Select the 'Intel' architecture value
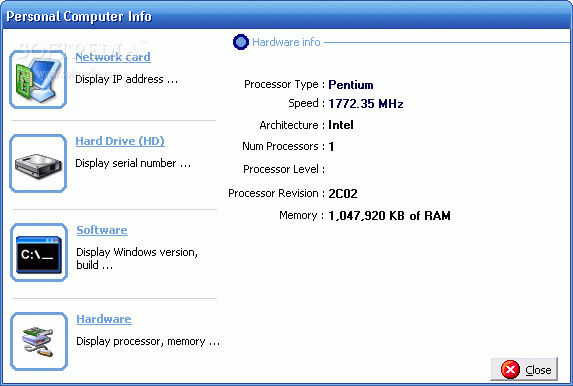This screenshot has width=573, height=386. (x=341, y=125)
